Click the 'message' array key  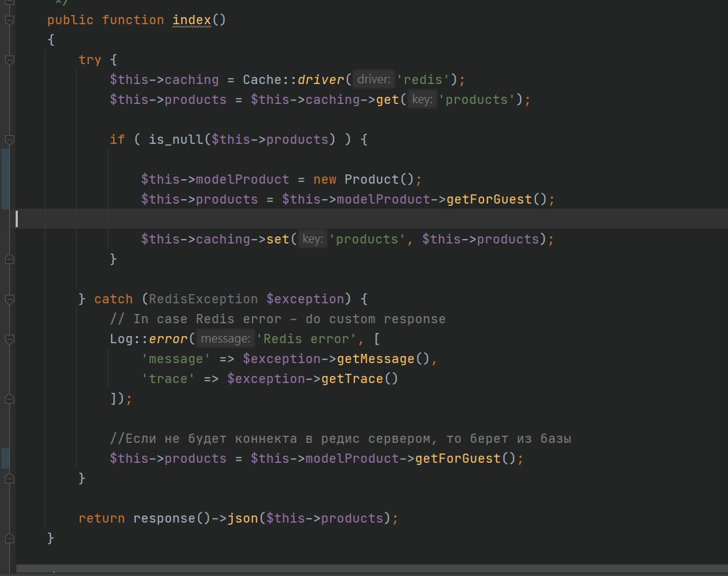point(176,359)
